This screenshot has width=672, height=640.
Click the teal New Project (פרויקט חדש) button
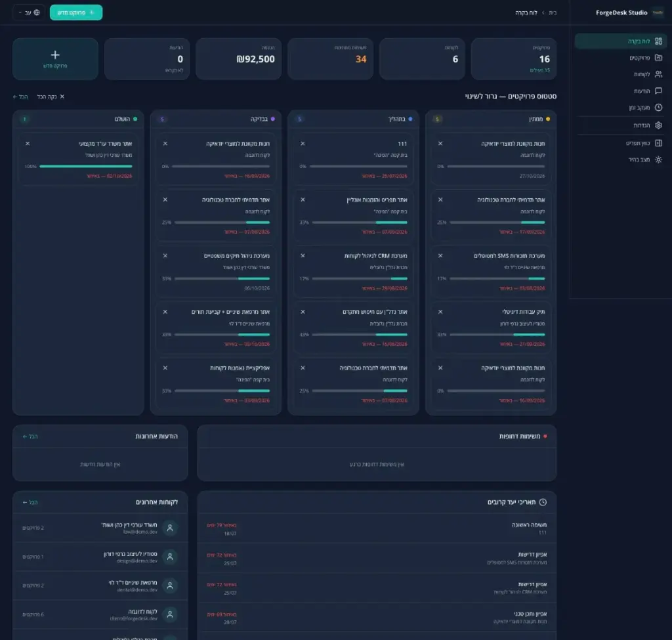[x=76, y=12]
